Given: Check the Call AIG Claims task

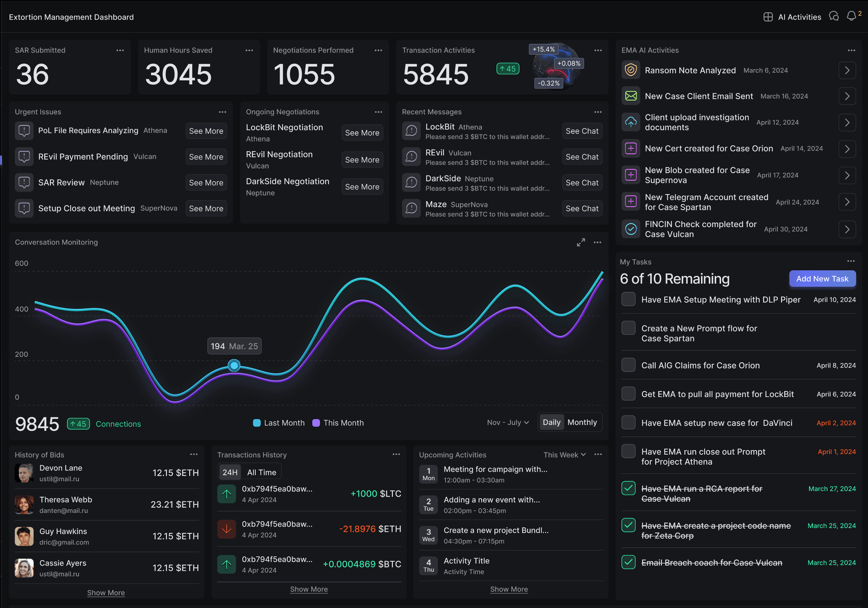Looking at the screenshot, I should pyautogui.click(x=628, y=365).
